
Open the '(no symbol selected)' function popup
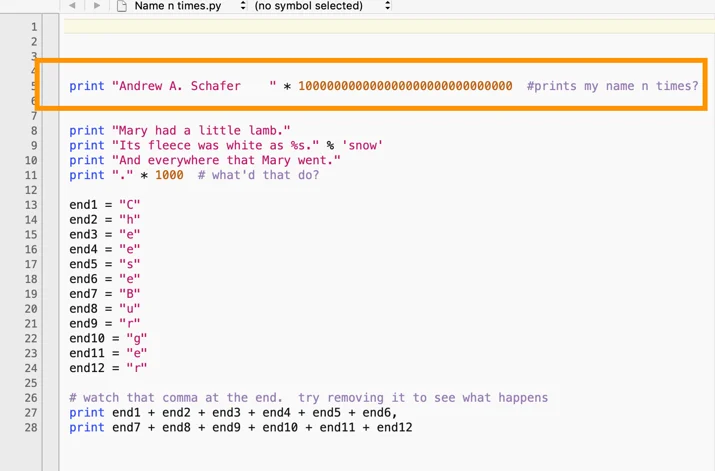click(322, 6)
